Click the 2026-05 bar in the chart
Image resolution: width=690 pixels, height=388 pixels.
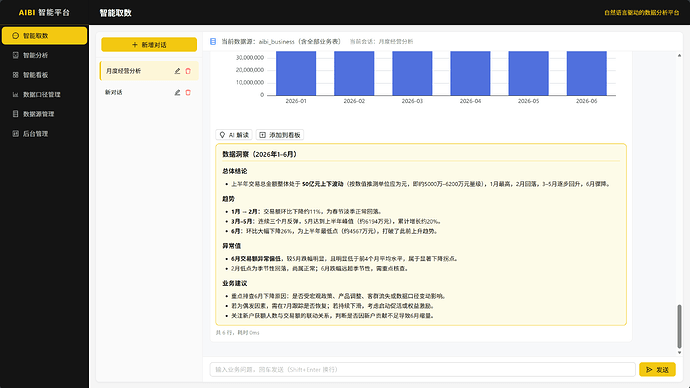coord(529,73)
